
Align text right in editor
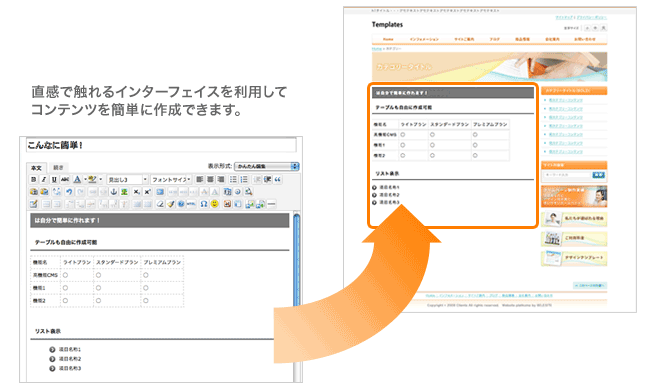click(x=221, y=179)
